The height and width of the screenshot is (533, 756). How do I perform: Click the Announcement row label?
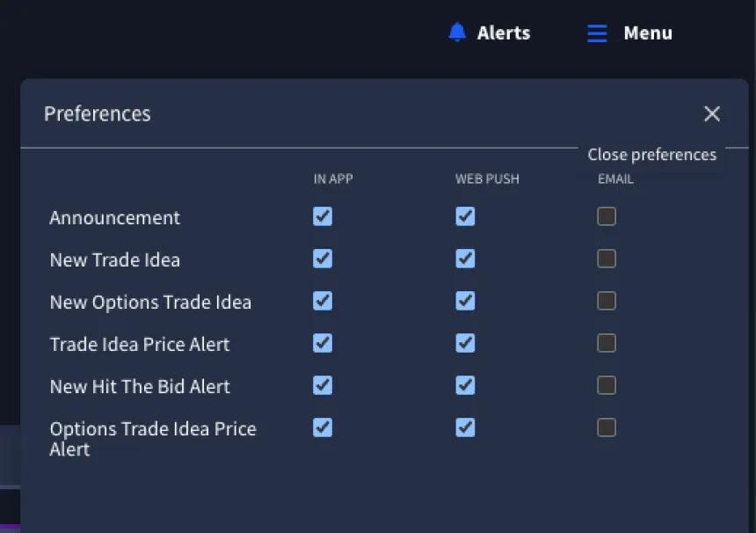pos(115,218)
